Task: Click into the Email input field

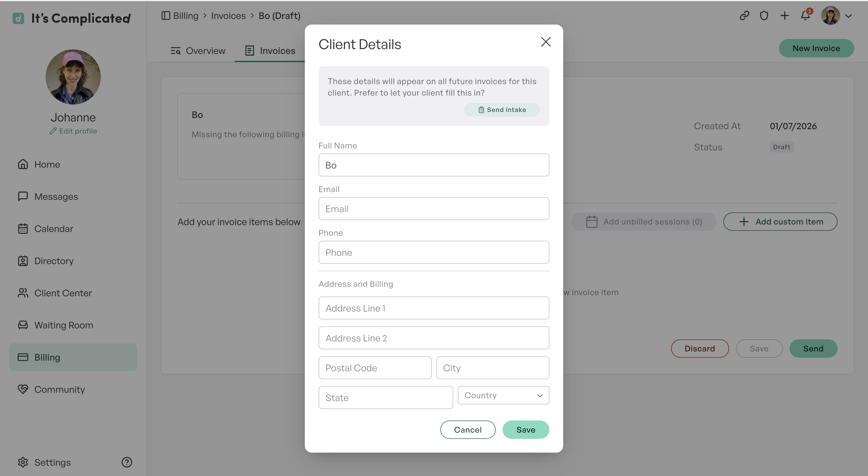Action: coord(434,209)
